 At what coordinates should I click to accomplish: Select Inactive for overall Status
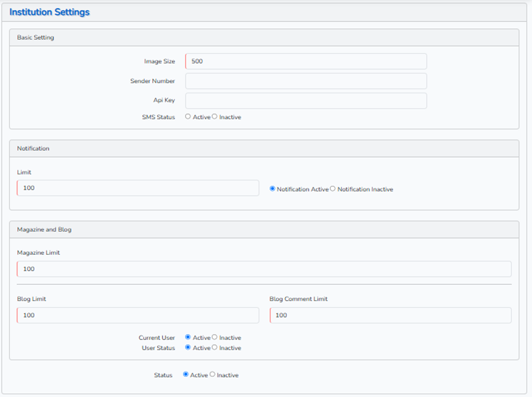coord(212,375)
